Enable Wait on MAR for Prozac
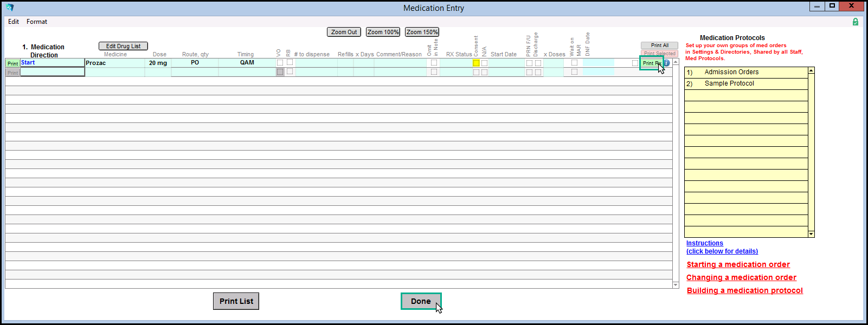This screenshot has height=325, width=868. click(x=574, y=63)
